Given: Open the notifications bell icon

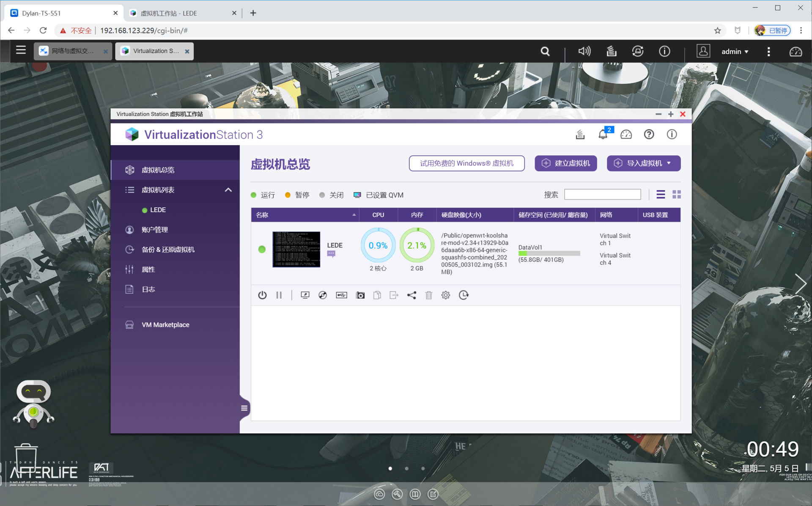Looking at the screenshot, I should pyautogui.click(x=603, y=135).
